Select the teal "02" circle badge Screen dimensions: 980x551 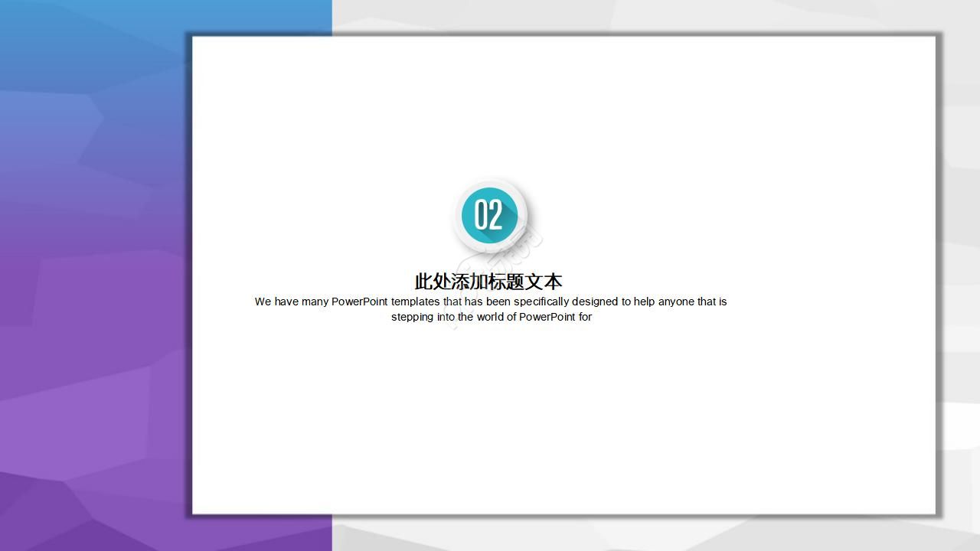[490, 215]
